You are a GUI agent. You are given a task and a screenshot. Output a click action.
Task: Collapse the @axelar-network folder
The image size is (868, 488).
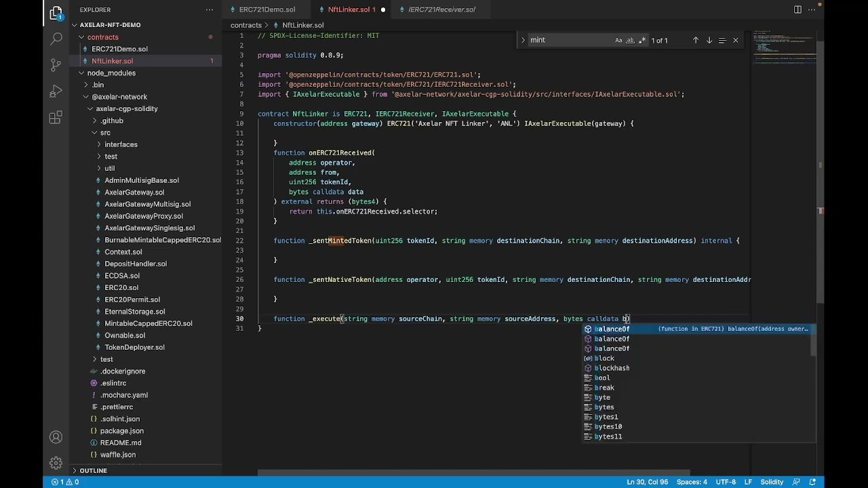pyautogui.click(x=119, y=97)
